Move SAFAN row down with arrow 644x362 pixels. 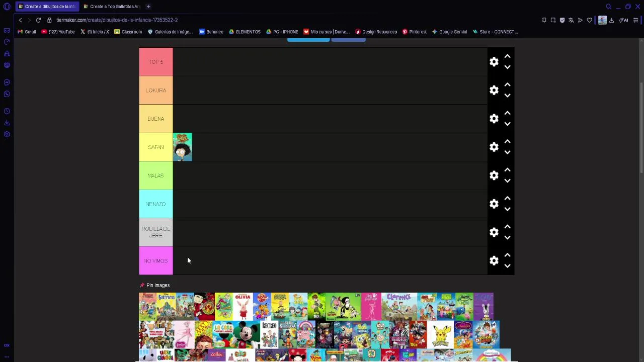pos(507,152)
